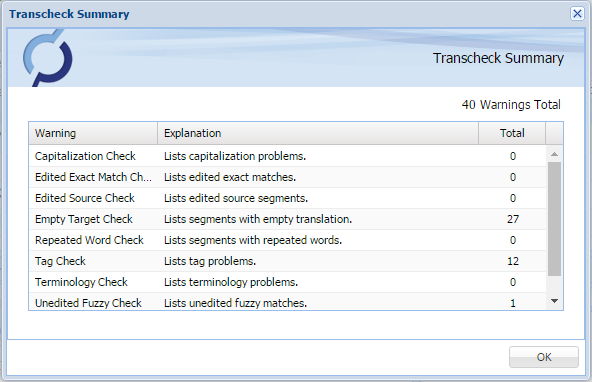Click the scrollbar down arrow
The width and height of the screenshot is (592, 382).
(x=554, y=301)
